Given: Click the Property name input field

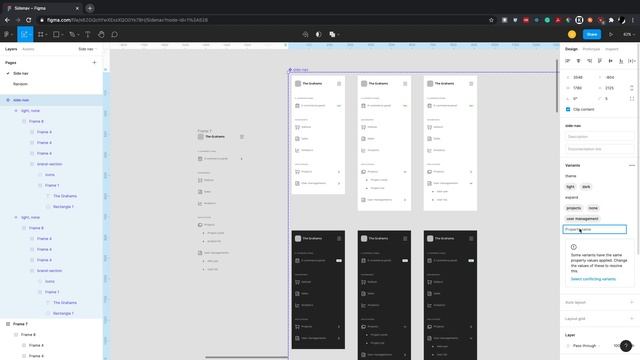Looking at the screenshot, I should (x=594, y=229).
